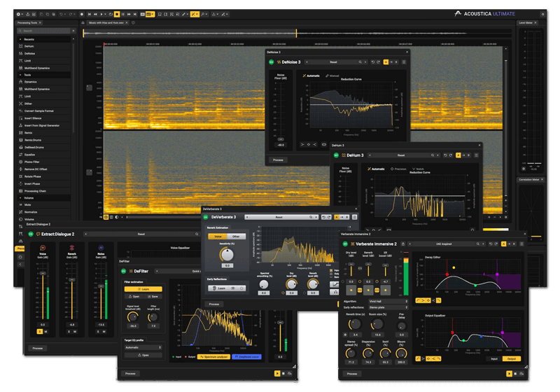Image resolution: width=560 pixels, height=392 pixels.
Task: Click Process button in Extract:Dialogue 2
Action: [x=38, y=348]
